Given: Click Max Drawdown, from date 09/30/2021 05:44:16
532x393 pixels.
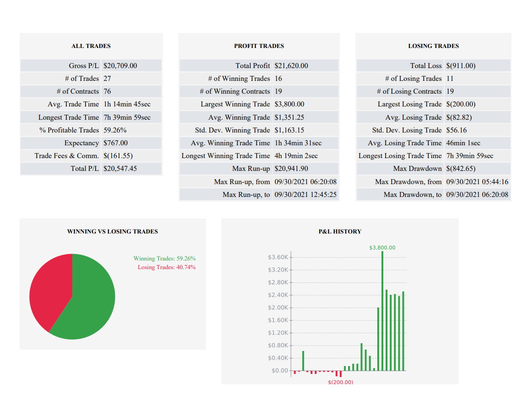Looking at the screenshot, I should (477, 182).
